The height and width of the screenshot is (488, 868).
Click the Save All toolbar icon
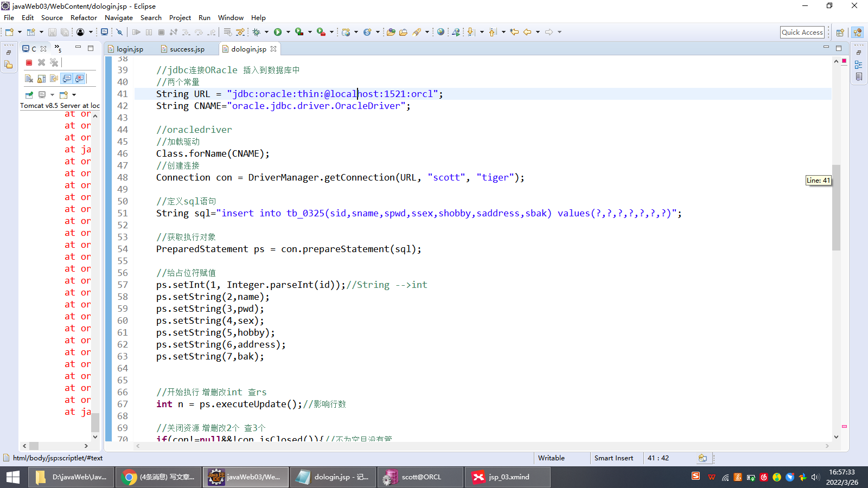(x=65, y=32)
